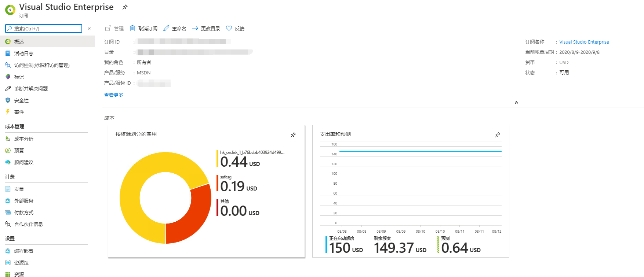Screen dimensions: 644x277
Task: Collapse the essentials section double-chevron
Action: pyautogui.click(x=516, y=103)
